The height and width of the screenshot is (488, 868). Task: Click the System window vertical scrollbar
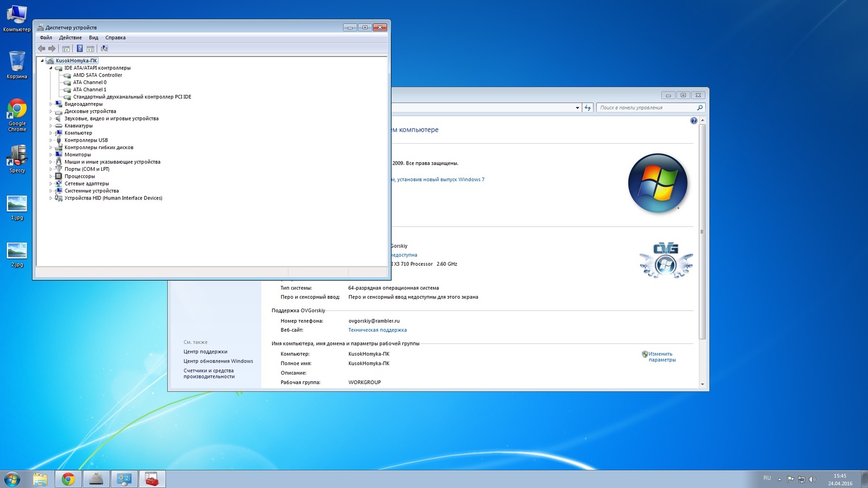[x=702, y=232]
